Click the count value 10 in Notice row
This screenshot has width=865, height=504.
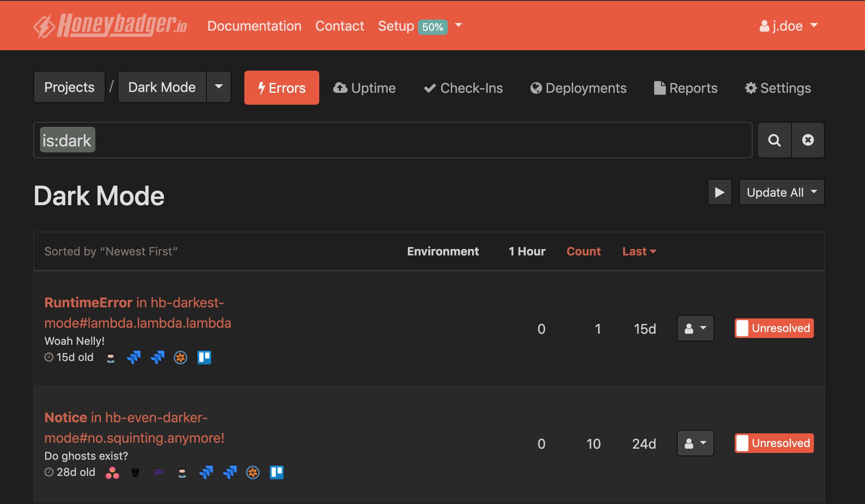pyautogui.click(x=593, y=444)
